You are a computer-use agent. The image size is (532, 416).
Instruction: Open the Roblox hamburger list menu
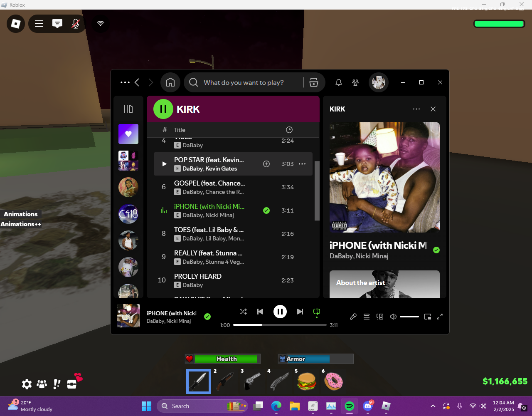(x=39, y=24)
